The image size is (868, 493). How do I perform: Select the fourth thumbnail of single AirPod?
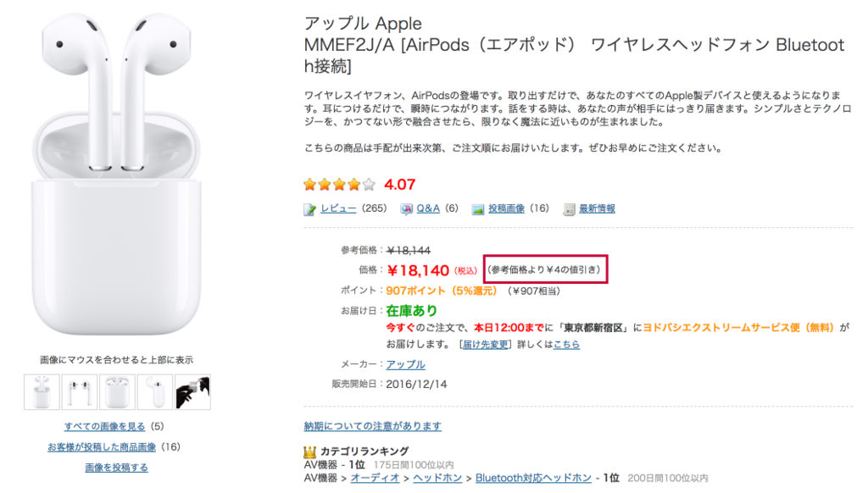(154, 392)
